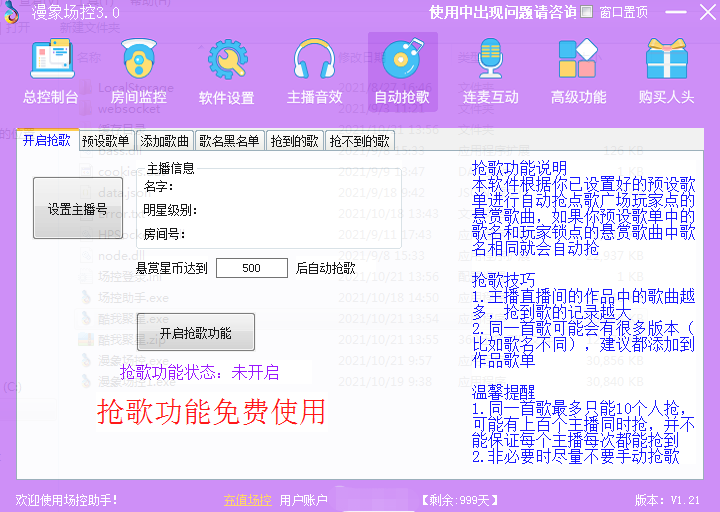Switch to 抢到的歌 tab
This screenshot has height=512, width=720.
295,141
